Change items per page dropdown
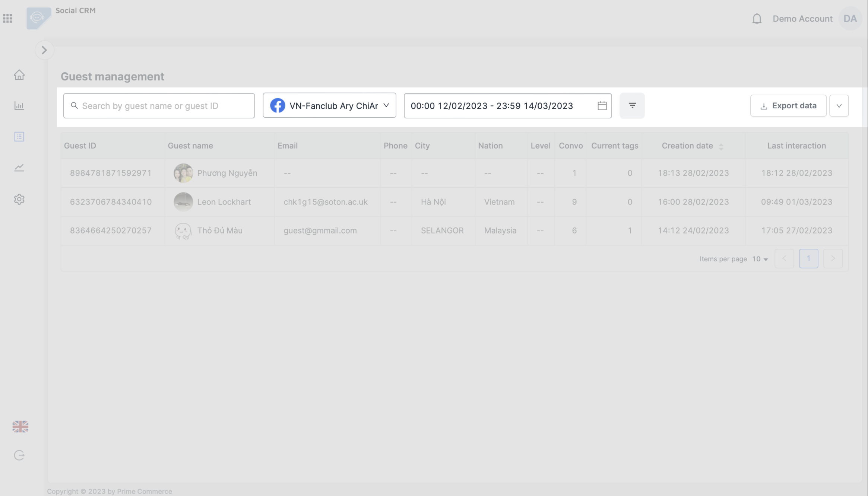 click(760, 259)
